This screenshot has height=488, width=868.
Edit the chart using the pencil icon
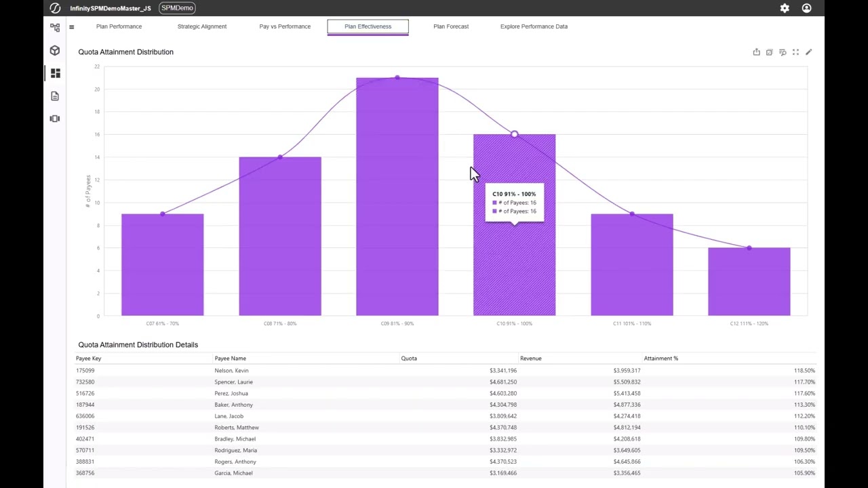point(808,52)
